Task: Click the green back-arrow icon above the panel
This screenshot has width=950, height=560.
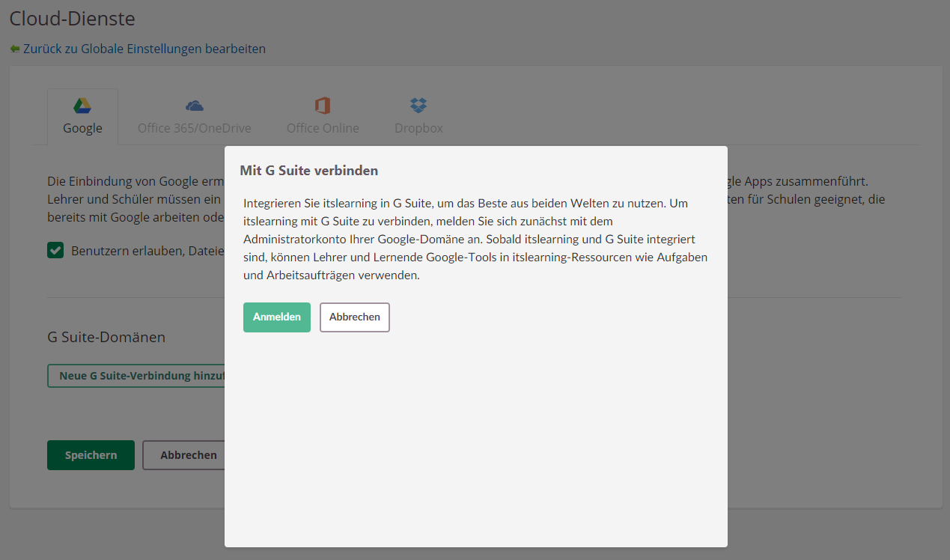Action: click(14, 48)
